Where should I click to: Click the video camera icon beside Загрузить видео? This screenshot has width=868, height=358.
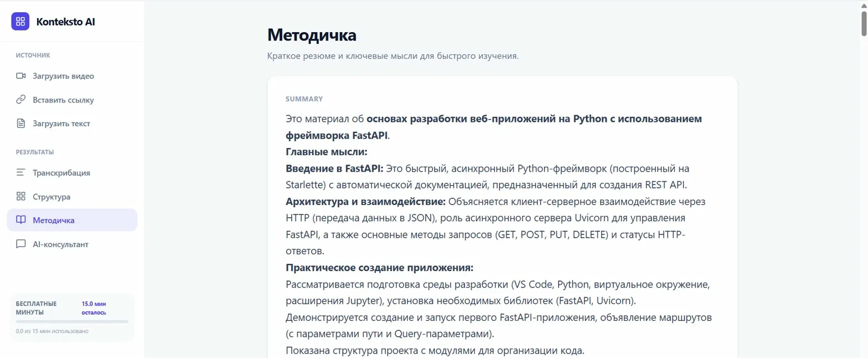click(21, 76)
